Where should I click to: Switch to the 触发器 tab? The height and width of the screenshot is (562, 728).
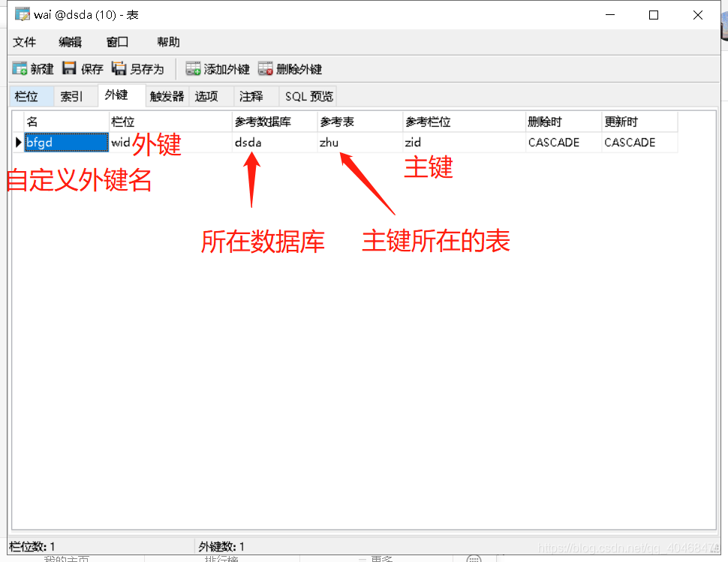167,95
